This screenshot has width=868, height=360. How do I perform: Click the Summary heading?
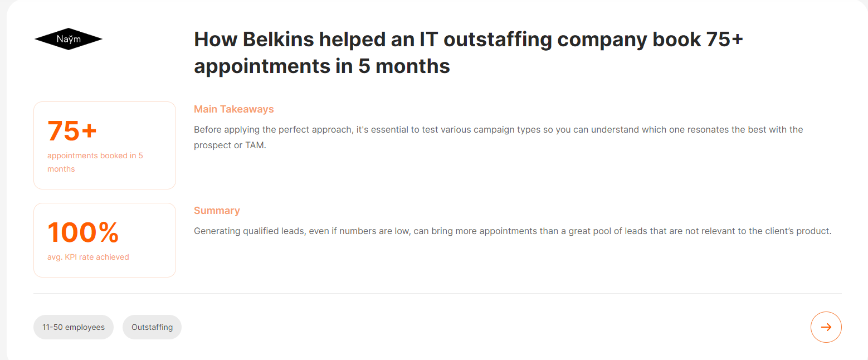[217, 211]
